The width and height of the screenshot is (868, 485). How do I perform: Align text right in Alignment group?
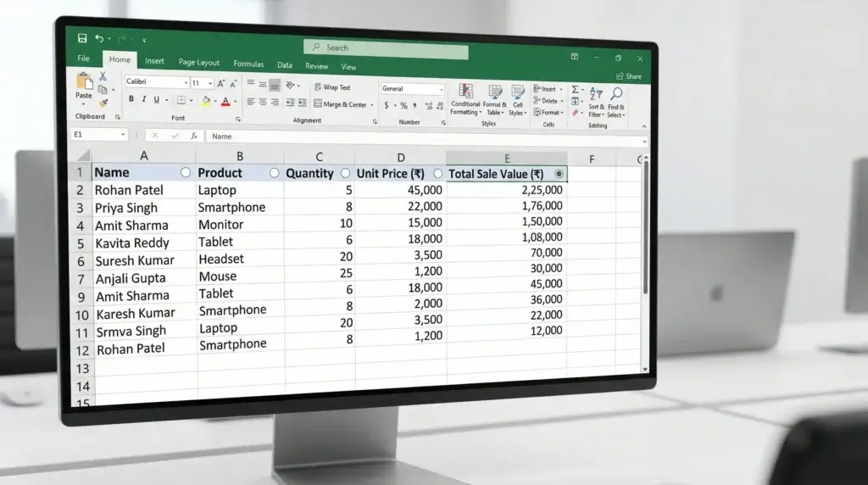tap(275, 103)
